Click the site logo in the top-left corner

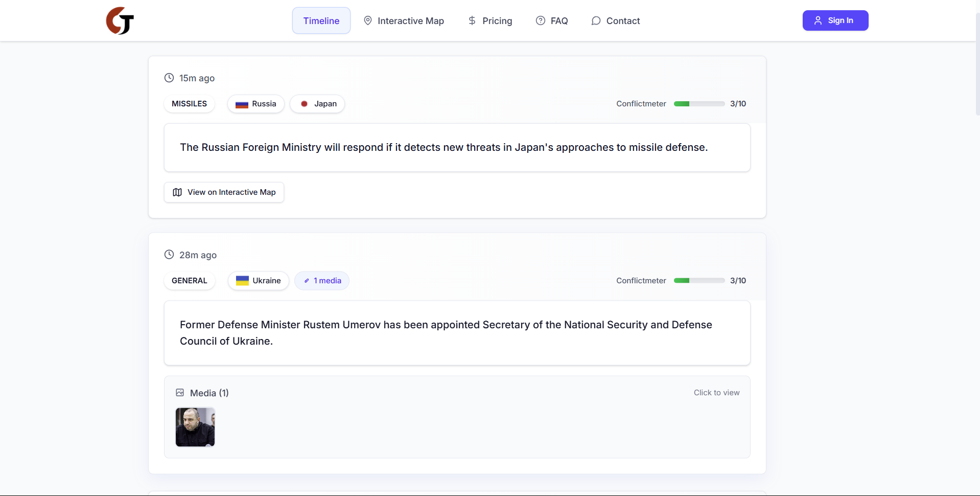(x=119, y=20)
